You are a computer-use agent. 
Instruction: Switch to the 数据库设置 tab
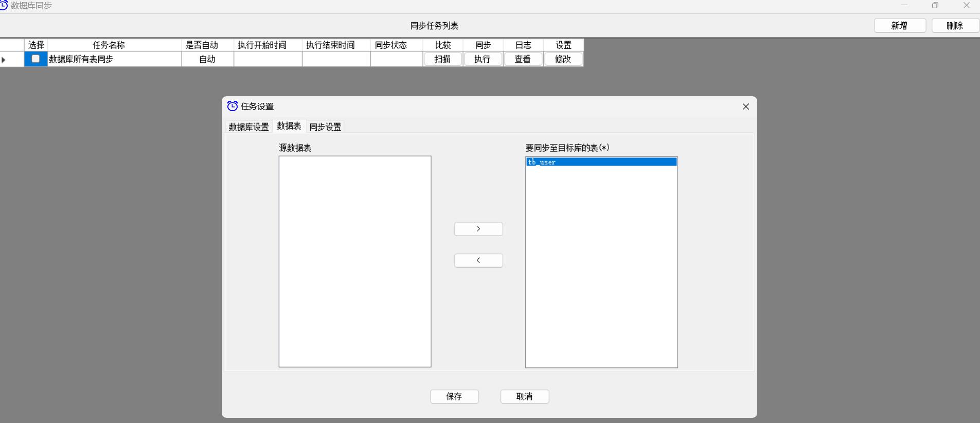(249, 127)
